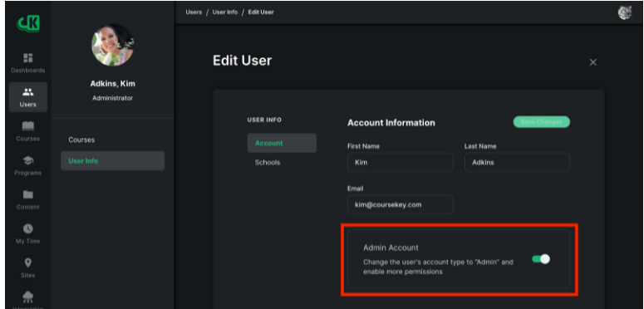
Task: Click the Edit User page title
Action: (243, 61)
